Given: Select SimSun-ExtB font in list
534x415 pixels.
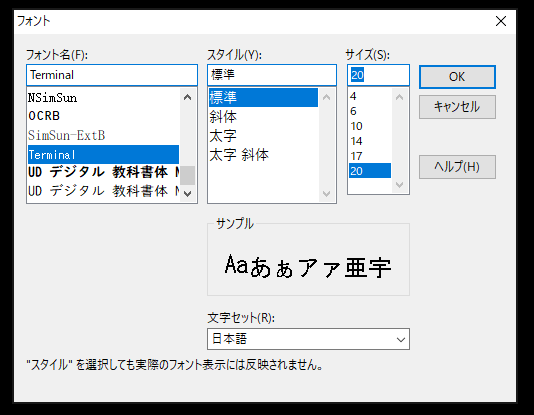Looking at the screenshot, I should 103,135.
